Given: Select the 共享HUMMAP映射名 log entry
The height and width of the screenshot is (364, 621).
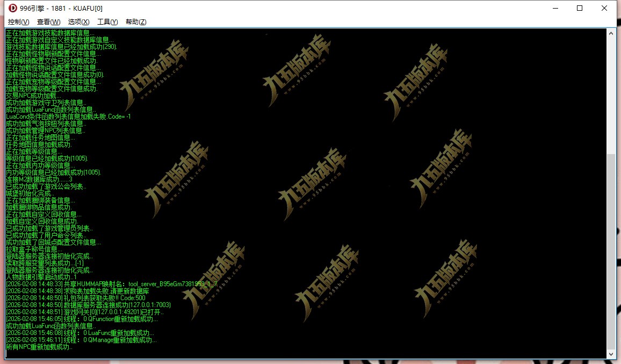Looking at the screenshot, I should click(111, 284).
